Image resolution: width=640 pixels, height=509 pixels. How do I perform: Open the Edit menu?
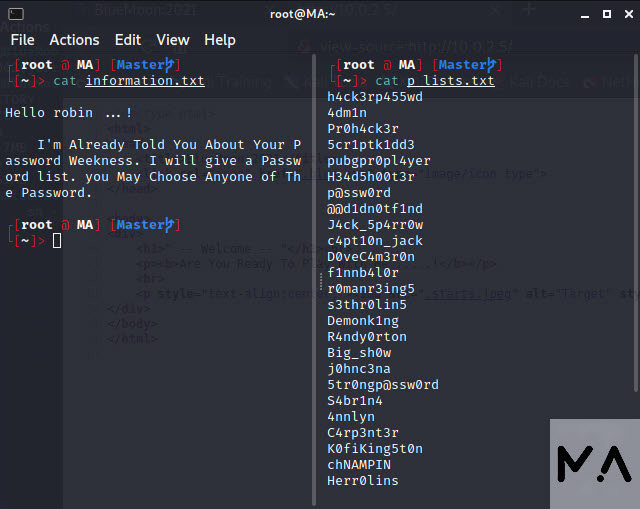click(x=128, y=40)
